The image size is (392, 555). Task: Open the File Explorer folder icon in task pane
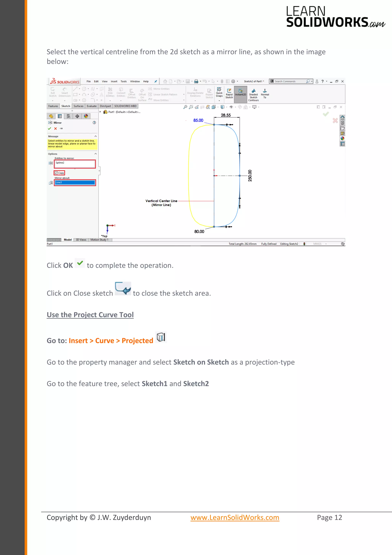pos(342,128)
